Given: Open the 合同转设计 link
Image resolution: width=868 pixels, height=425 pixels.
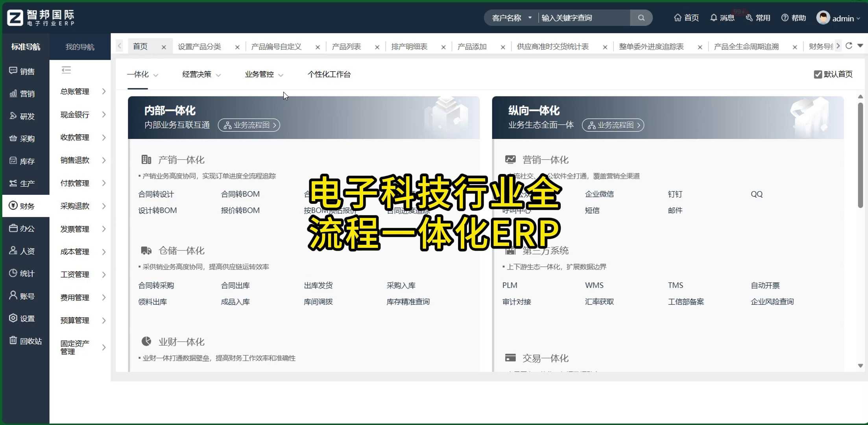Looking at the screenshot, I should (156, 194).
